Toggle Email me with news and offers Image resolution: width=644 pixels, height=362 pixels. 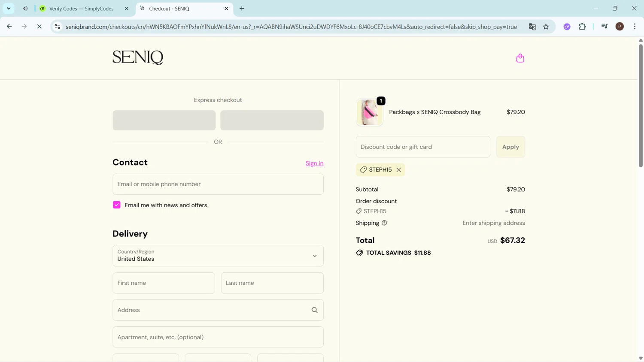click(117, 205)
